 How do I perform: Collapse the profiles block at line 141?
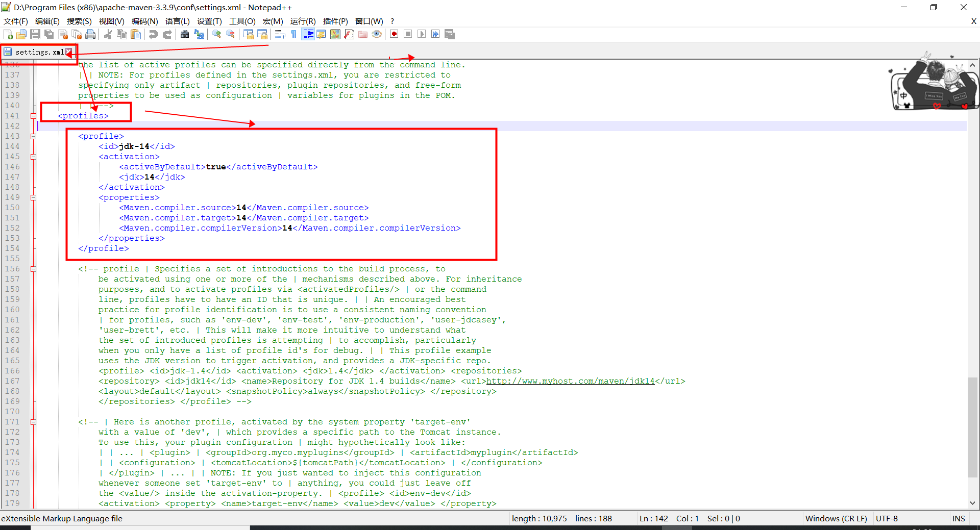click(33, 116)
